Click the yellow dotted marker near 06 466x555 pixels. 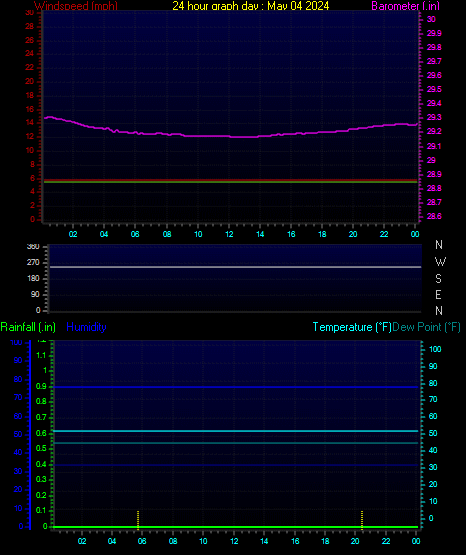(x=138, y=519)
